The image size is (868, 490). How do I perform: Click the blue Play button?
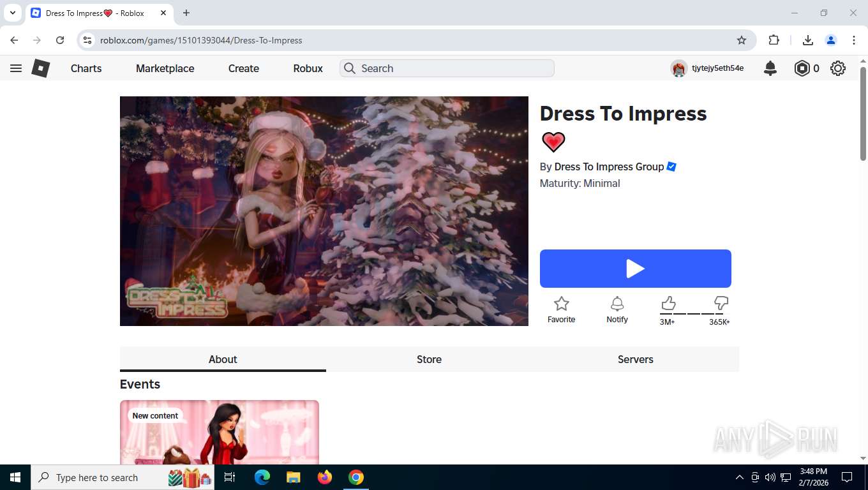coord(636,269)
